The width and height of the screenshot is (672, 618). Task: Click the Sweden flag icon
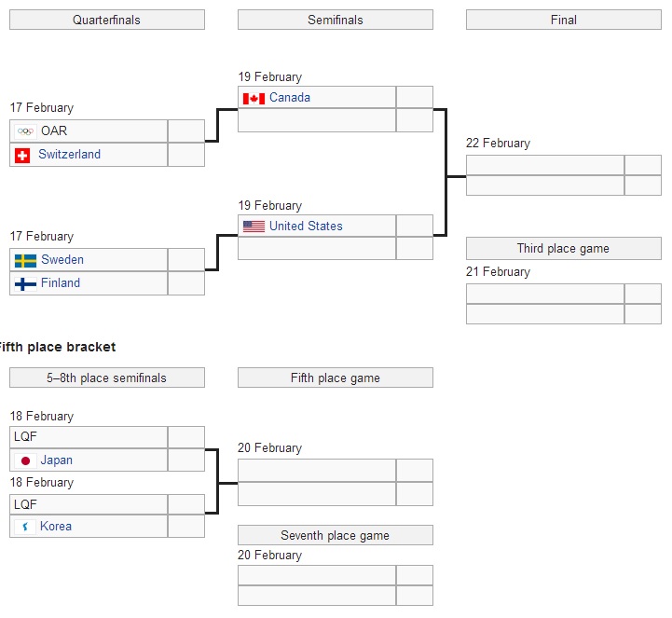tap(25, 260)
